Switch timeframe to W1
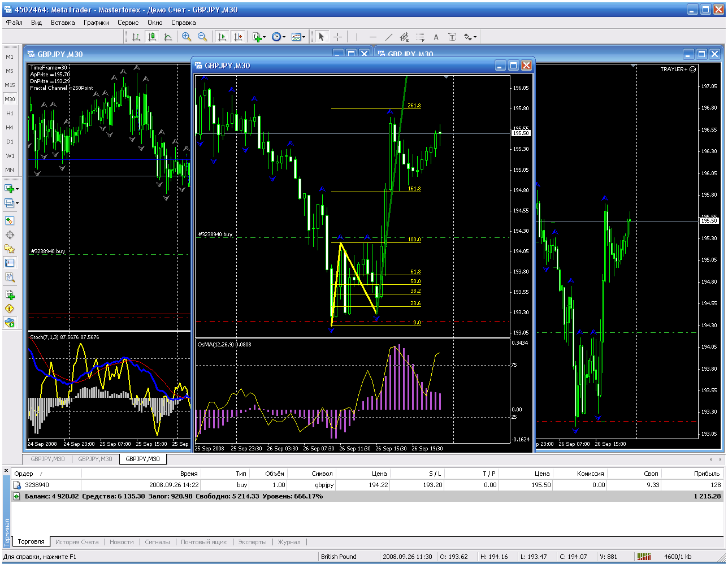The image size is (728, 564). (10, 156)
